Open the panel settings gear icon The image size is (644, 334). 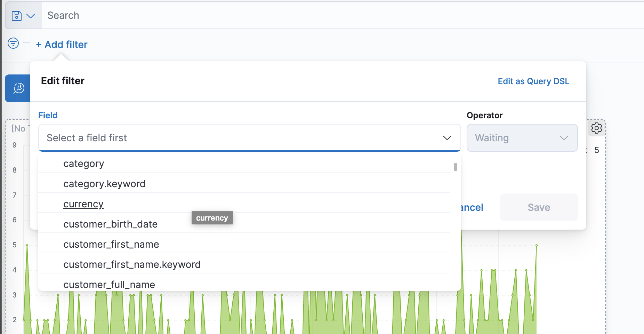click(597, 128)
